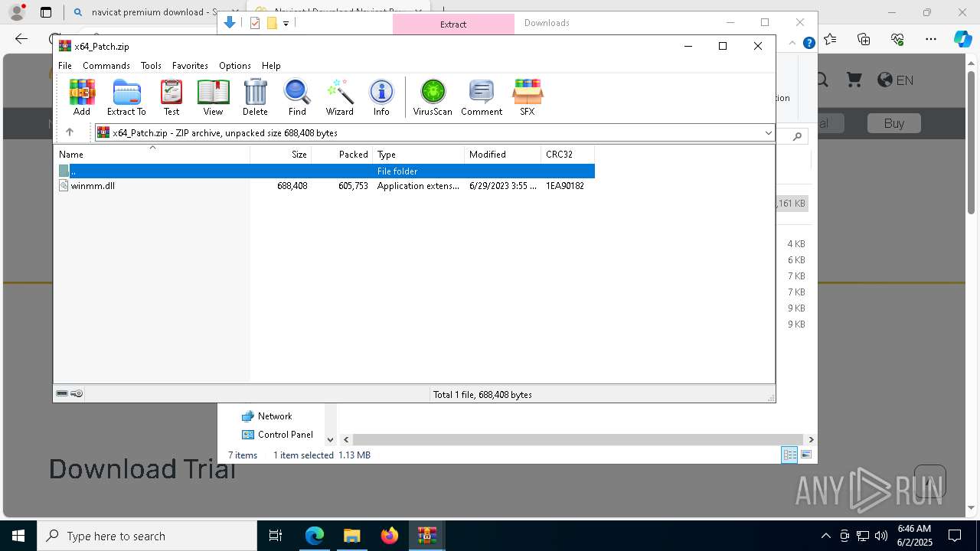
Task: Click the taskbar search box
Action: tap(147, 536)
